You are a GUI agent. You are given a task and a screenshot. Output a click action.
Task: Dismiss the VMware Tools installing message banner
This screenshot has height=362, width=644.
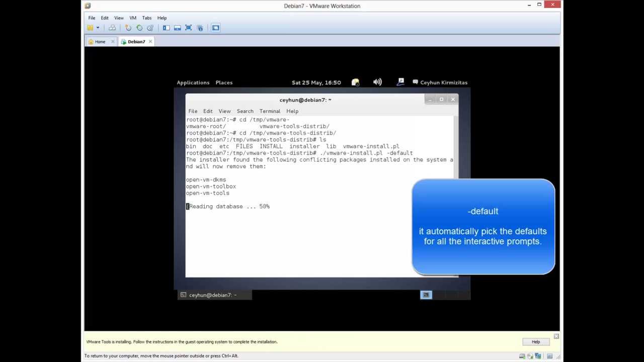556,337
